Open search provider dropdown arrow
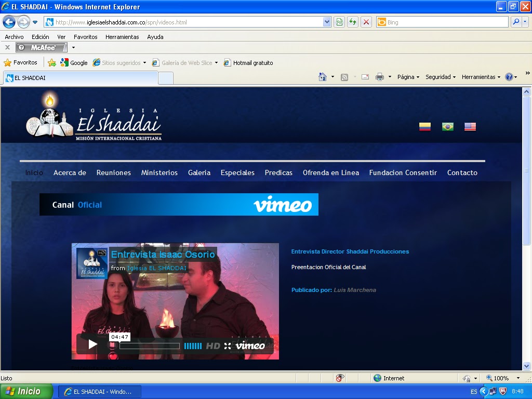Screen dimensions: 532x399 pyautogui.click(x=525, y=22)
